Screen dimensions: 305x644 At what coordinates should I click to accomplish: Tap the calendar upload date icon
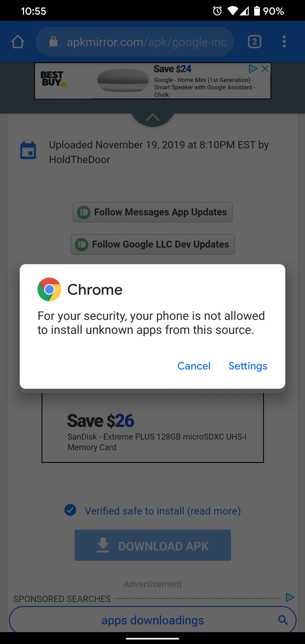(28, 150)
